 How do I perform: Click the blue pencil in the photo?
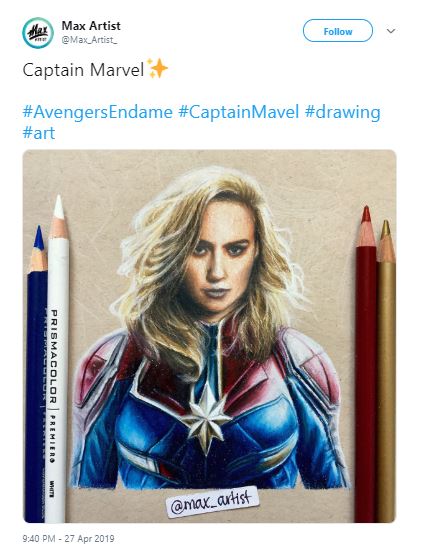pos(37,374)
